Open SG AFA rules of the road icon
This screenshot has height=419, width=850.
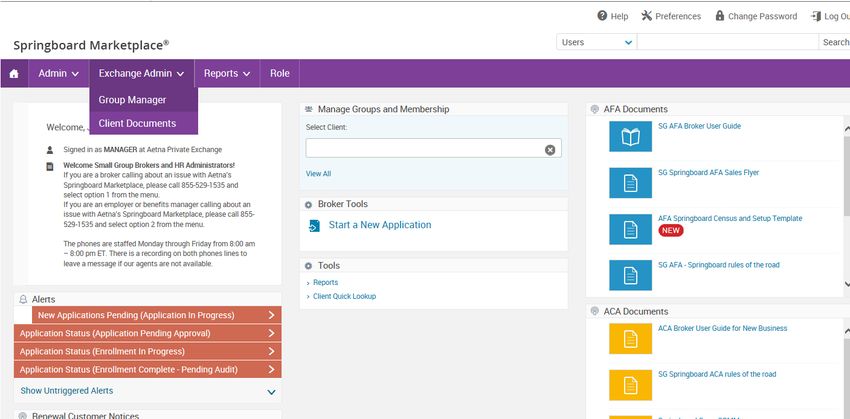pyautogui.click(x=630, y=275)
